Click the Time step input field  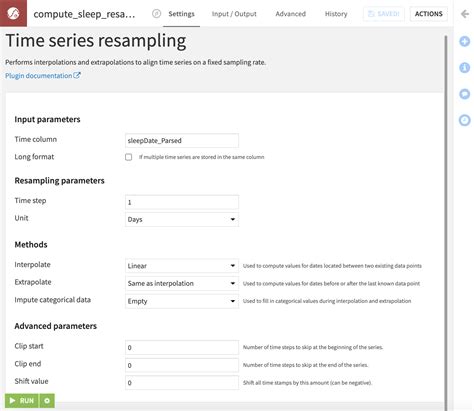[x=182, y=202]
